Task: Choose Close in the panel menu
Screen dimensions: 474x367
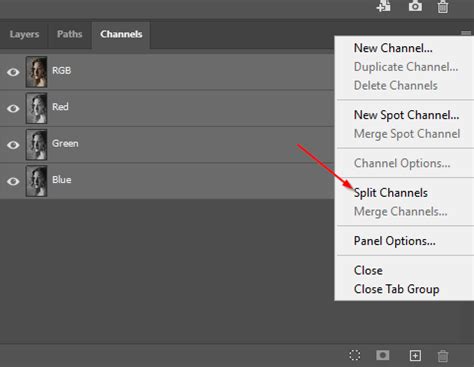Action: [x=368, y=270]
